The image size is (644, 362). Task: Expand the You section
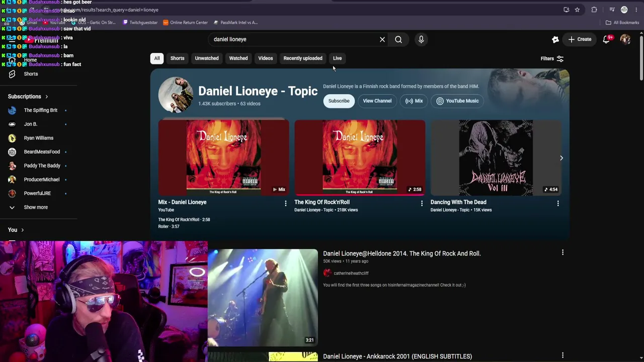(16, 230)
